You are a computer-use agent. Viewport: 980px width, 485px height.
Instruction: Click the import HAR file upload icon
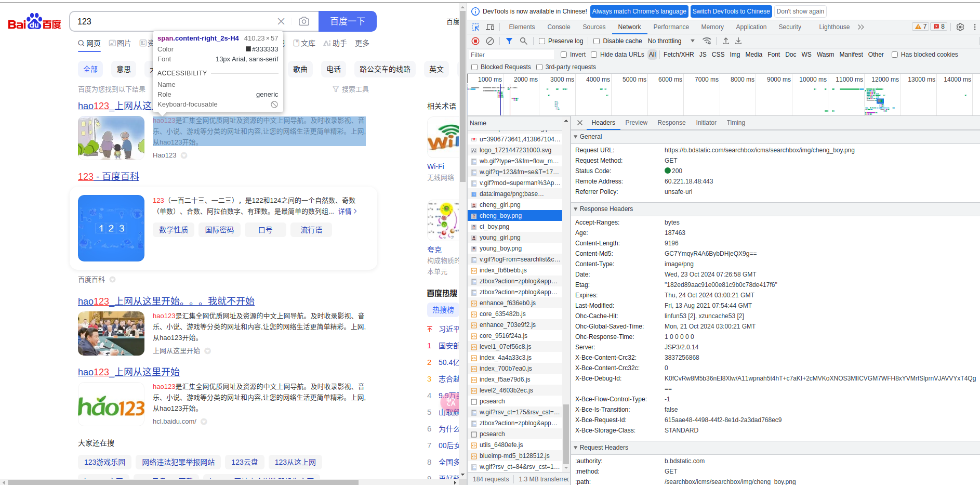pyautogui.click(x=726, y=41)
